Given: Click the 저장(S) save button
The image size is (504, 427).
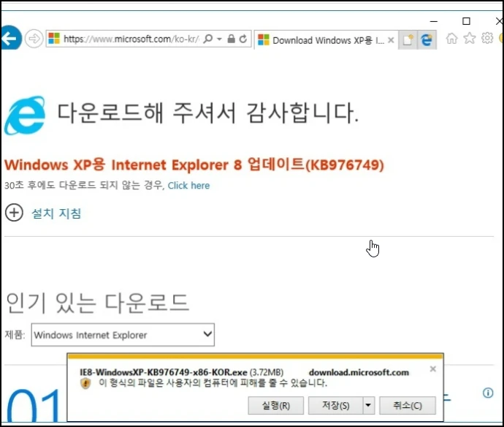Looking at the screenshot, I should click(335, 406).
